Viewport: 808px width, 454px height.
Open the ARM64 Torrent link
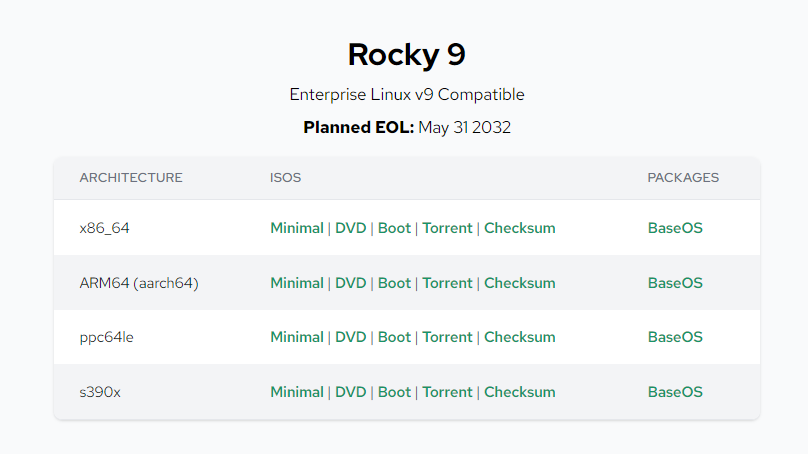coord(447,283)
